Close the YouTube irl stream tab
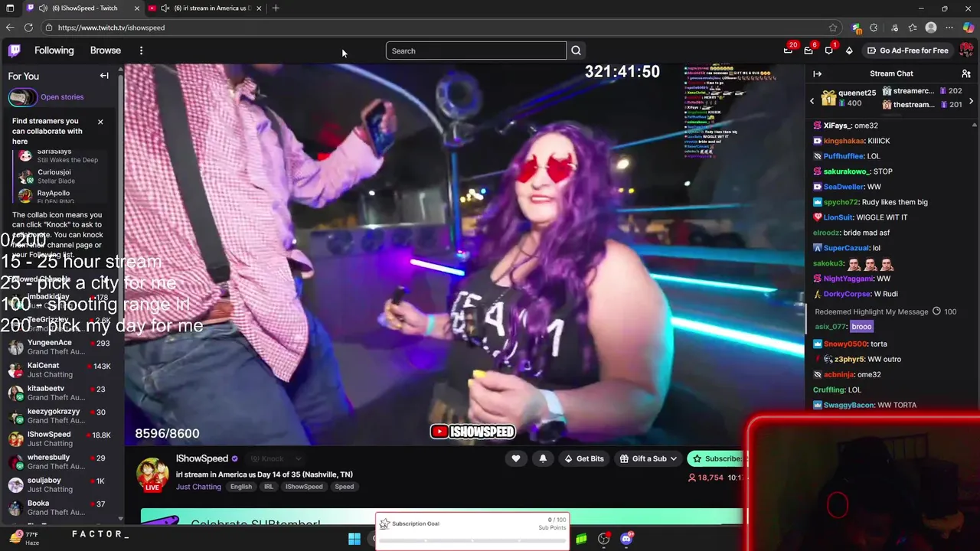Screen dimensions: 980x551 click(259, 8)
